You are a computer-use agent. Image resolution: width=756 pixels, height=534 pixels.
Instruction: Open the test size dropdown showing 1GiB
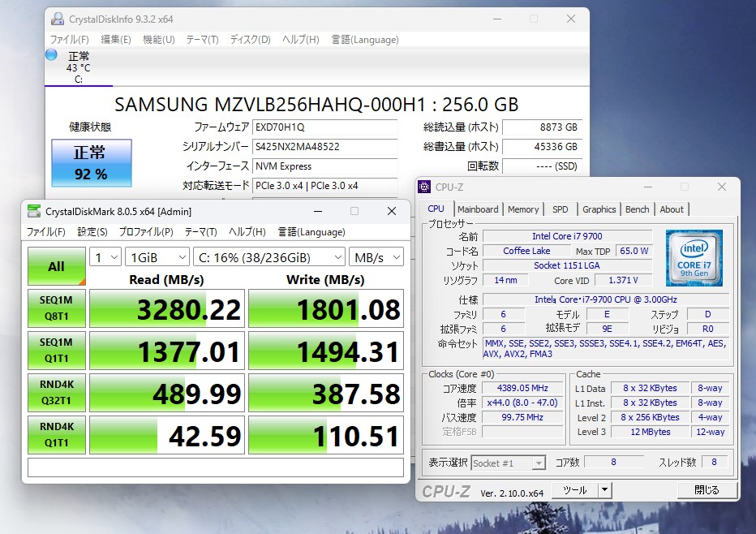coord(157,257)
